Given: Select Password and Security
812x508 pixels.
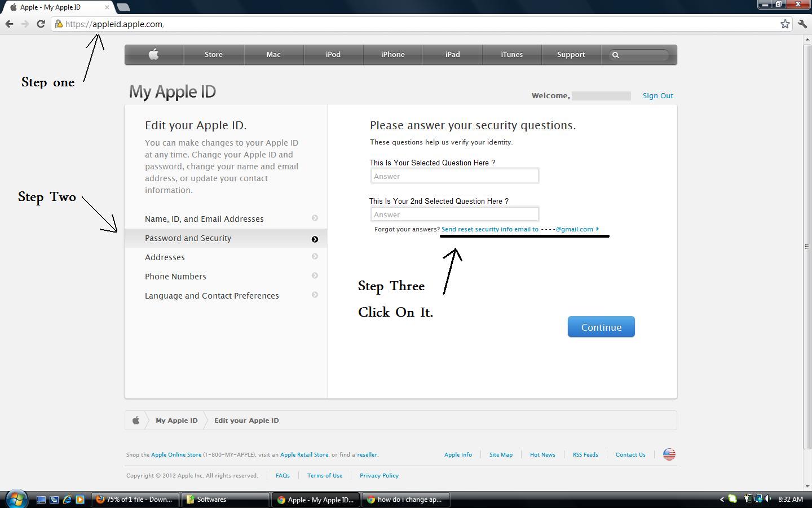Looking at the screenshot, I should (226, 238).
